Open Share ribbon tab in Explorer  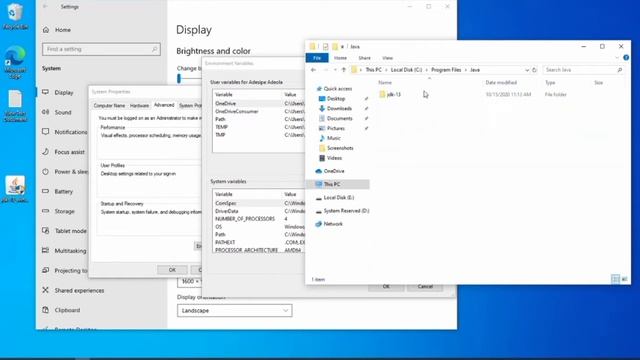point(364,58)
